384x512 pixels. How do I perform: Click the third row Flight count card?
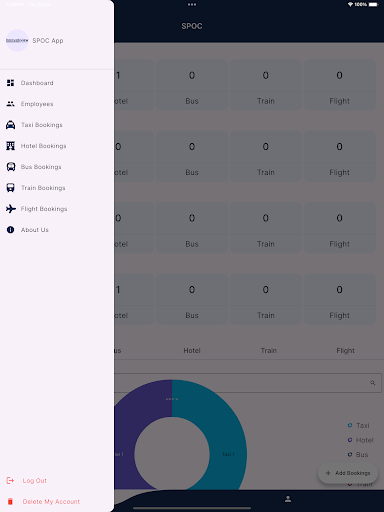pos(339,228)
